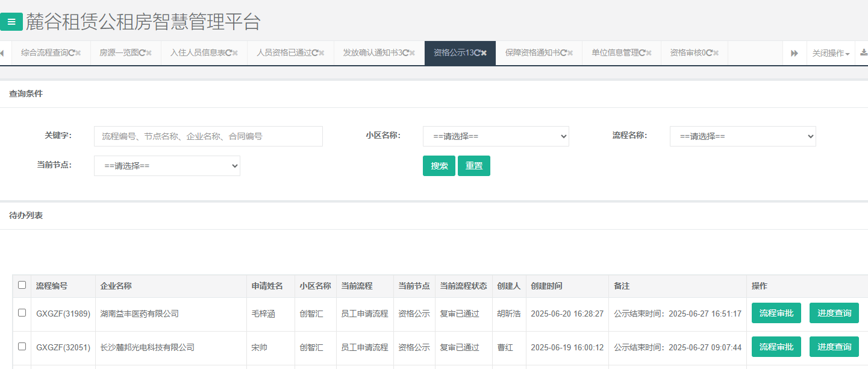Close the 综合流程查询 tab
The width and height of the screenshot is (868, 369).
[x=78, y=53]
